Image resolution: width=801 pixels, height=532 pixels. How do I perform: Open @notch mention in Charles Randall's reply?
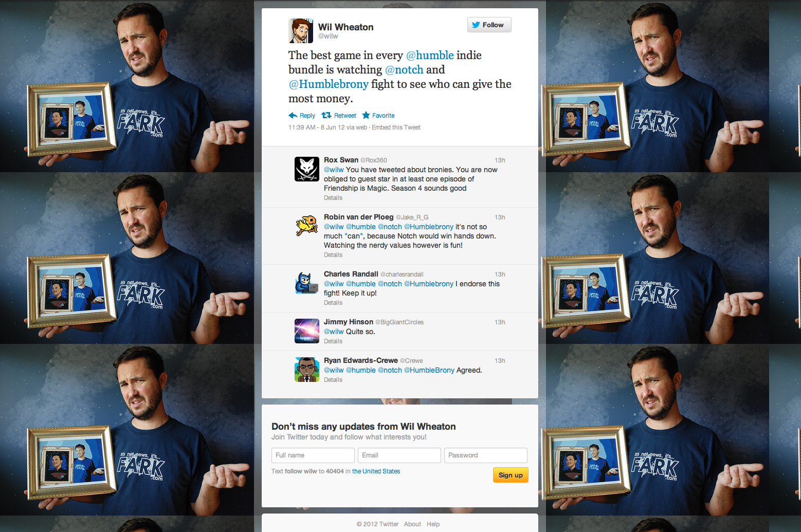pyautogui.click(x=390, y=284)
